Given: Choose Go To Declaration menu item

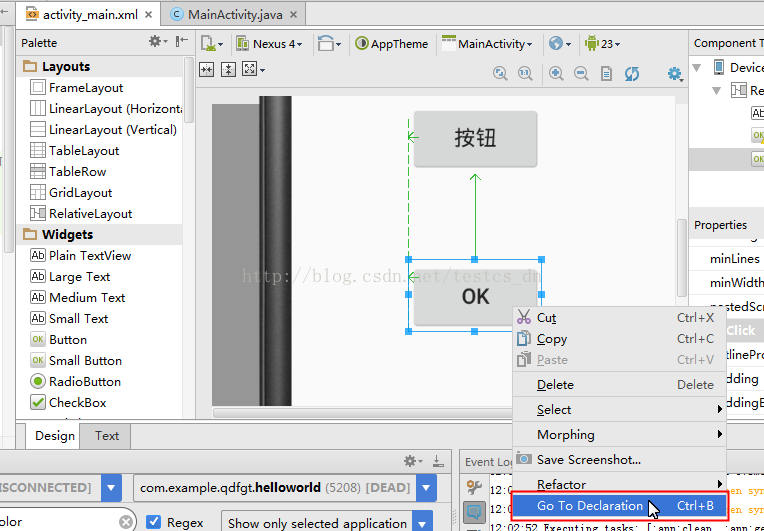Looking at the screenshot, I should [620, 506].
